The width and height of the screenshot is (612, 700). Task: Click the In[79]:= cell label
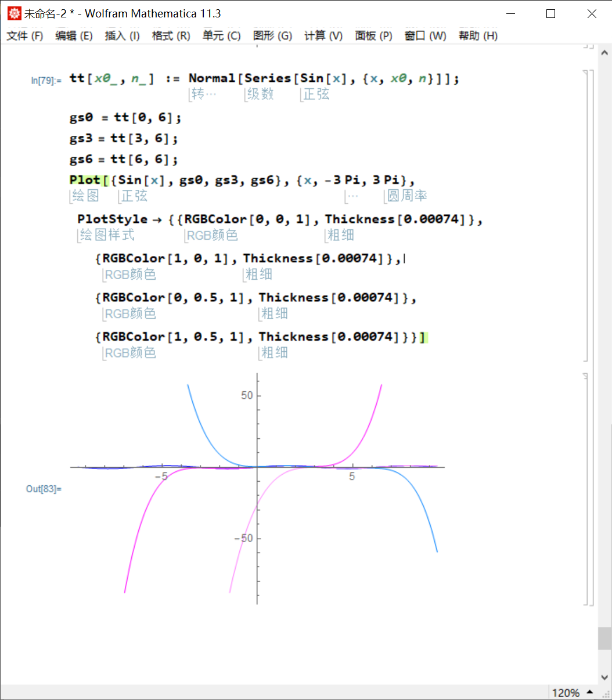(46, 81)
